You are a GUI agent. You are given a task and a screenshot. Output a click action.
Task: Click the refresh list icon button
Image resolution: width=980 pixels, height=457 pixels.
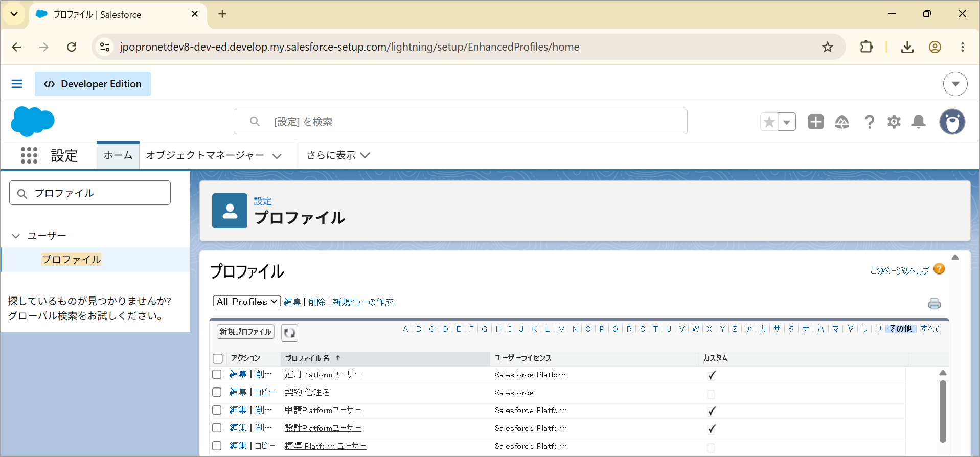click(289, 333)
